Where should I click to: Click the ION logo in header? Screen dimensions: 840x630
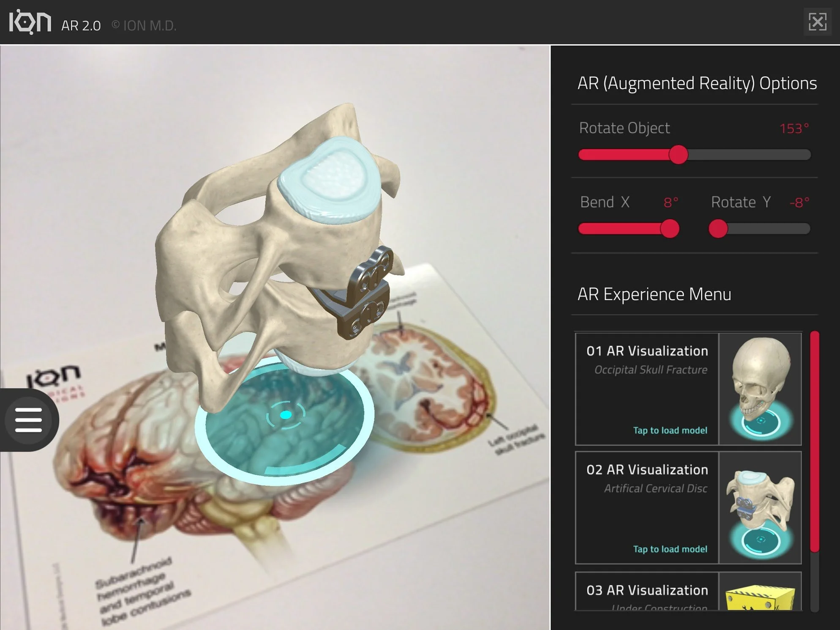tap(30, 22)
